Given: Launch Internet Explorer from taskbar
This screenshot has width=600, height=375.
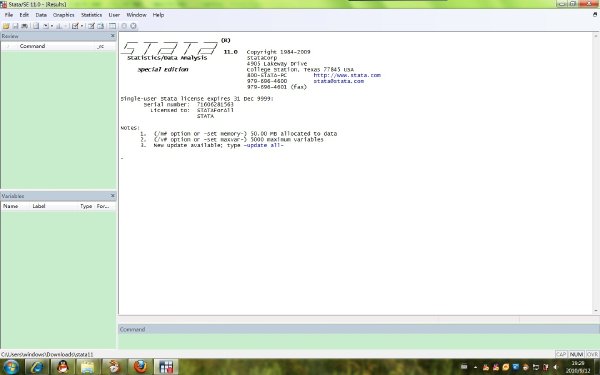Looking at the screenshot, I should [37, 367].
